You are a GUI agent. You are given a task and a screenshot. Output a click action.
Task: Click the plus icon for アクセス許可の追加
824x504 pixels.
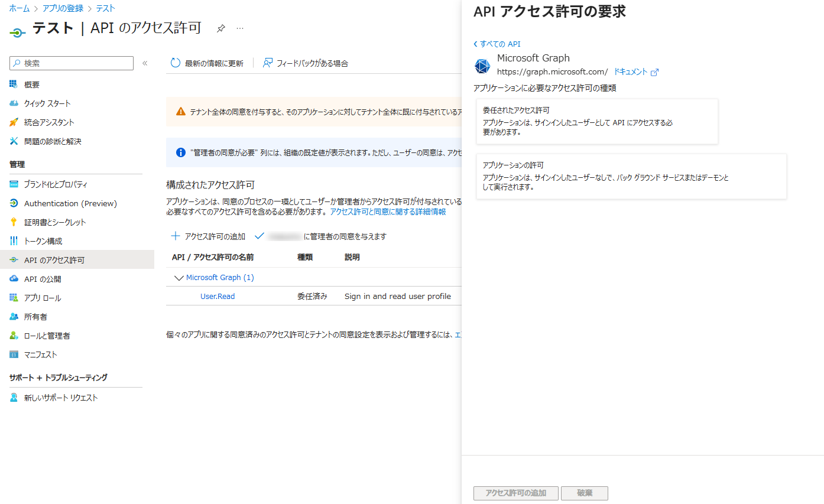(176, 236)
